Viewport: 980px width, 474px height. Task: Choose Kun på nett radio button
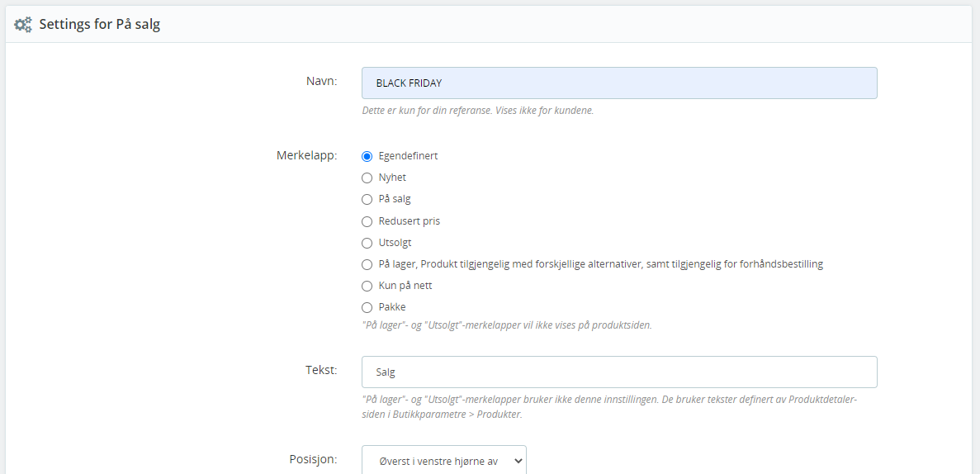pyautogui.click(x=367, y=286)
